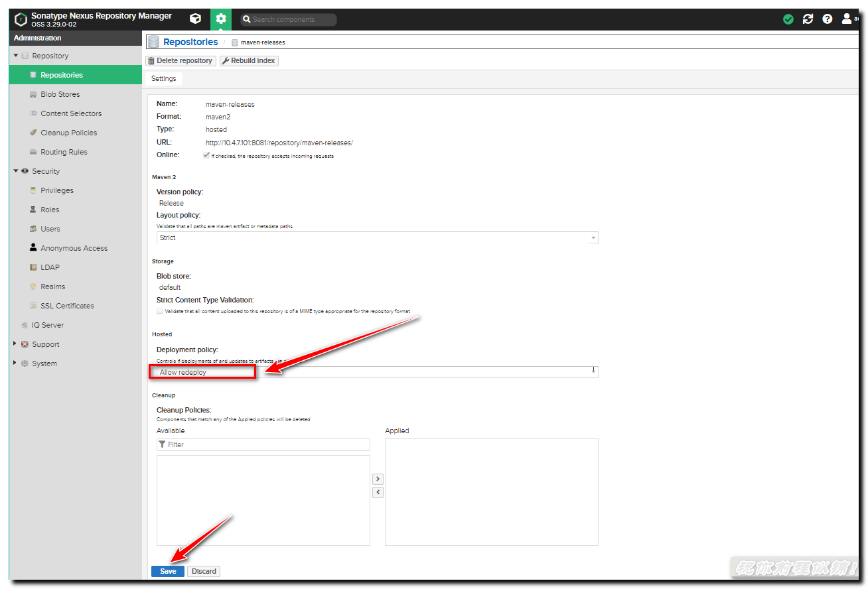Click the 'default' blob store value

point(170,288)
